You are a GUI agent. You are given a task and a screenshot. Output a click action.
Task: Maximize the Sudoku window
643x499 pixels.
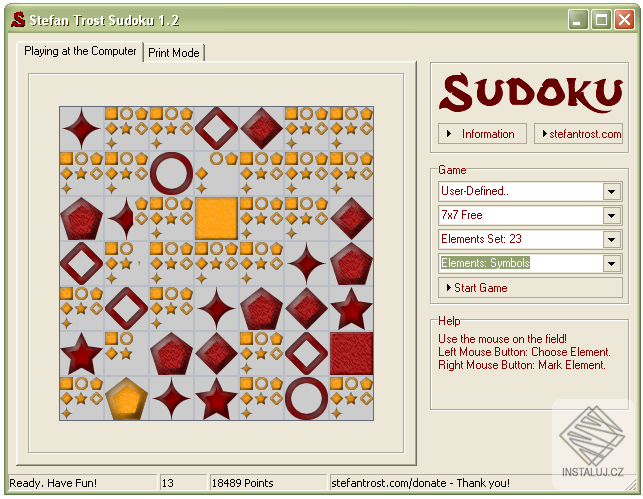tap(601, 20)
